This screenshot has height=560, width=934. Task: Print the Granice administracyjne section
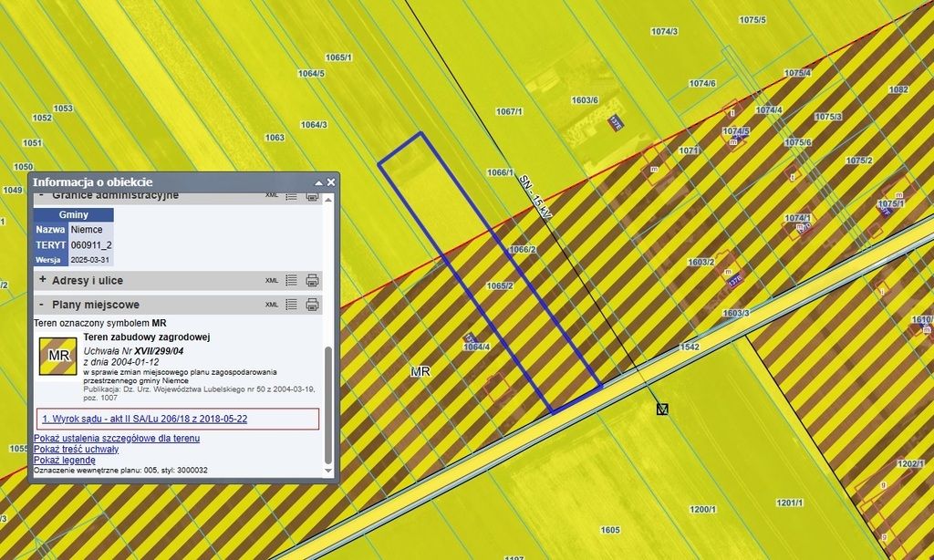312,195
